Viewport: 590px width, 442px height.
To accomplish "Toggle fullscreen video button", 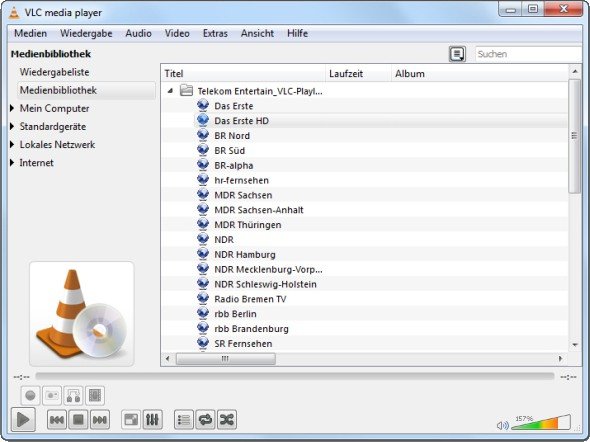I will pos(131,419).
